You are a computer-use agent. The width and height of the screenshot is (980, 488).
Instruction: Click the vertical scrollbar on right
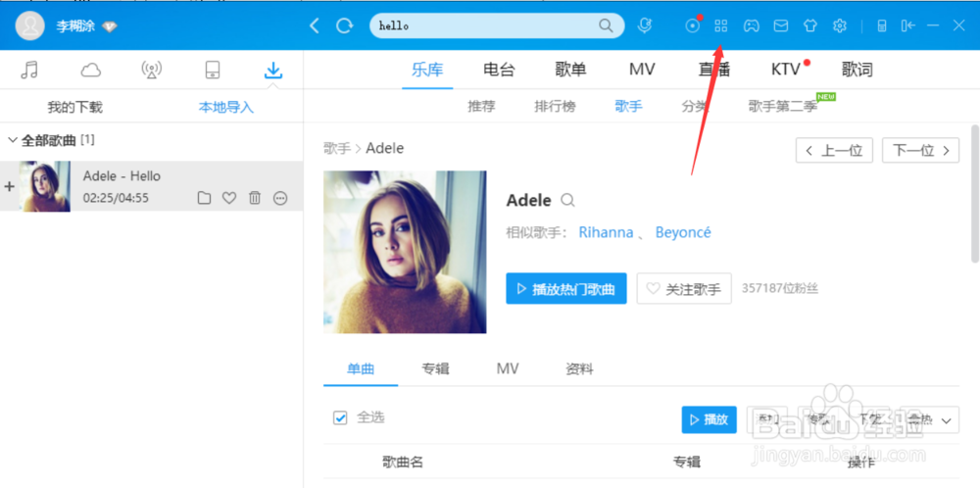point(974,194)
